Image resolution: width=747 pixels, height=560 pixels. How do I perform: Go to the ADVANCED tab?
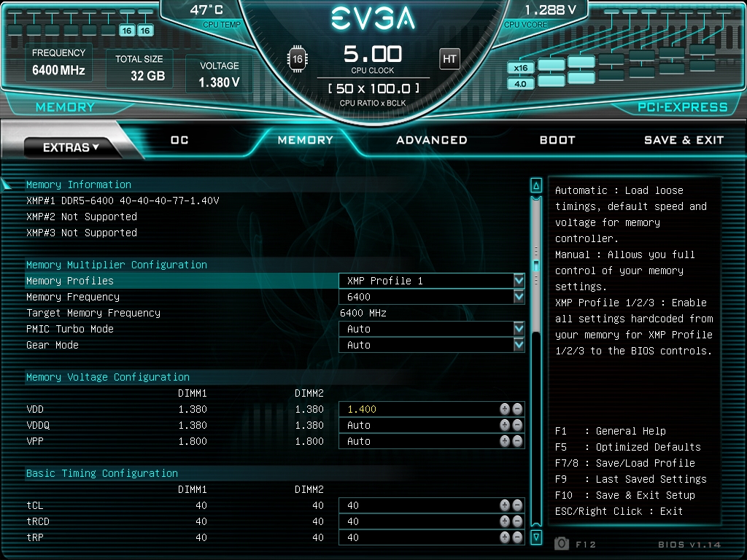click(x=432, y=140)
